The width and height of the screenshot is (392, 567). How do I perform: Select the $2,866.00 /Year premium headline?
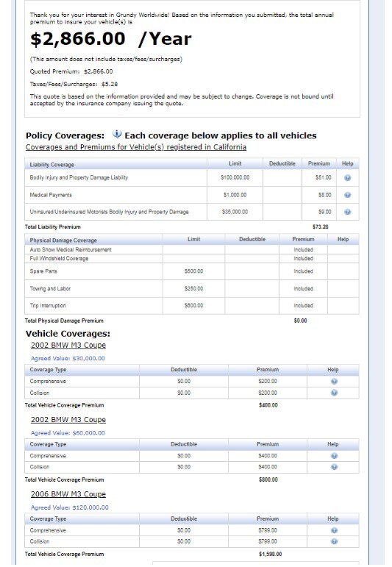click(110, 39)
